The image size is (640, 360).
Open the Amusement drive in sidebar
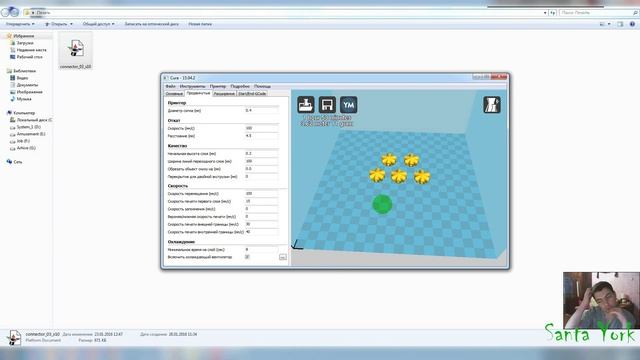[31, 134]
